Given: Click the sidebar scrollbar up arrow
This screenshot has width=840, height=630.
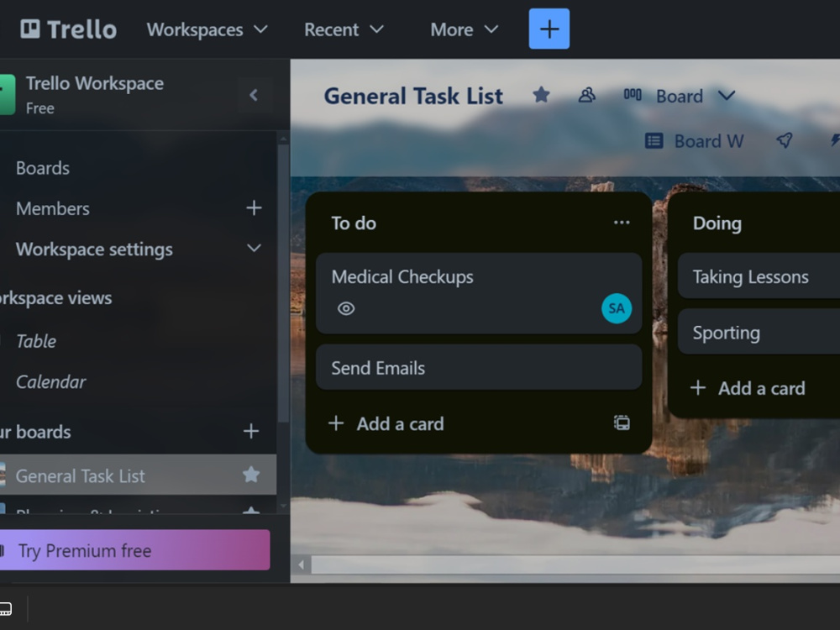Looking at the screenshot, I should 283,139.
